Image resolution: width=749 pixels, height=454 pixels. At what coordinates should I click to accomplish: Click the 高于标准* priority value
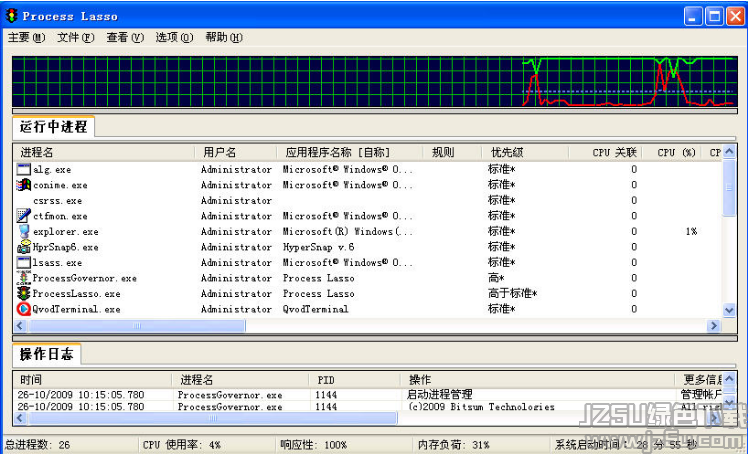[x=512, y=293]
